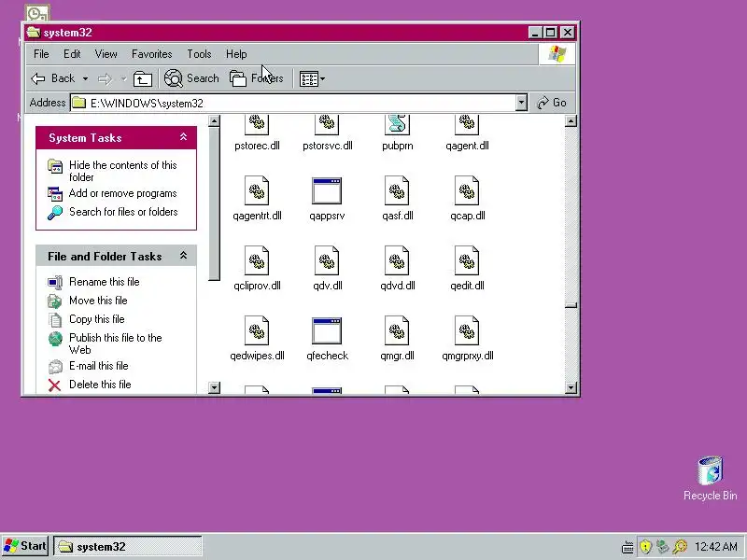747x560 pixels.
Task: Click task pane scroll up arrow
Action: point(215,121)
